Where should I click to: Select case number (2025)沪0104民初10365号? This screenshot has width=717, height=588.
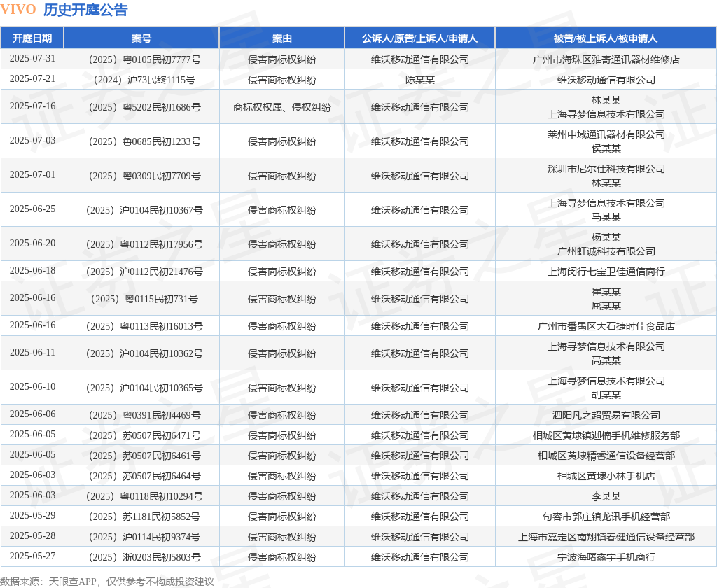tap(144, 388)
